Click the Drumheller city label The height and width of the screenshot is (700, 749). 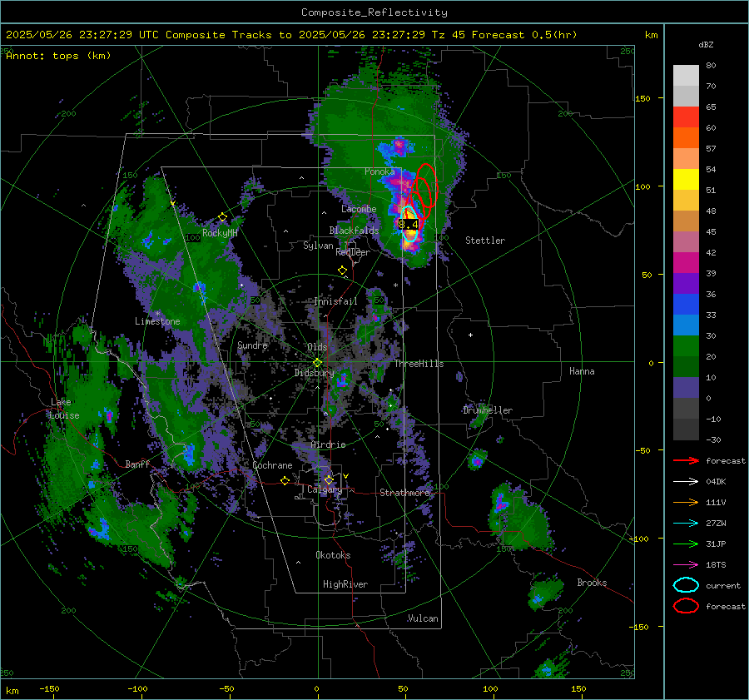[x=488, y=410]
